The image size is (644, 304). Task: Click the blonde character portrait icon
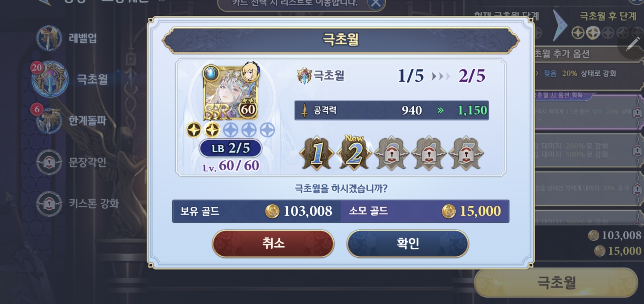click(x=250, y=72)
